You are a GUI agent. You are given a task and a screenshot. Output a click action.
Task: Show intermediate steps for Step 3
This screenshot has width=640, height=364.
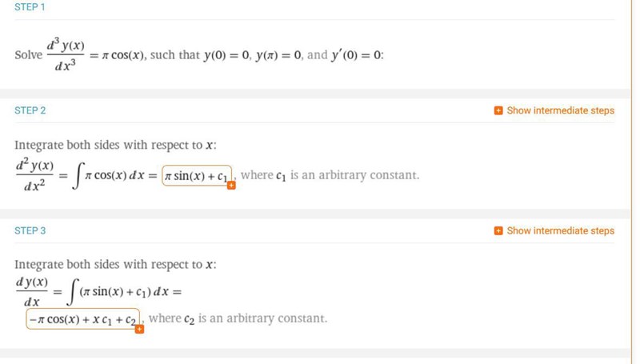560,230
